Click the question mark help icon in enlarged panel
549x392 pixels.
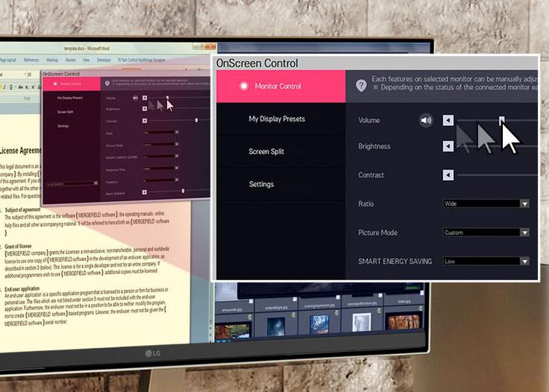pos(361,85)
